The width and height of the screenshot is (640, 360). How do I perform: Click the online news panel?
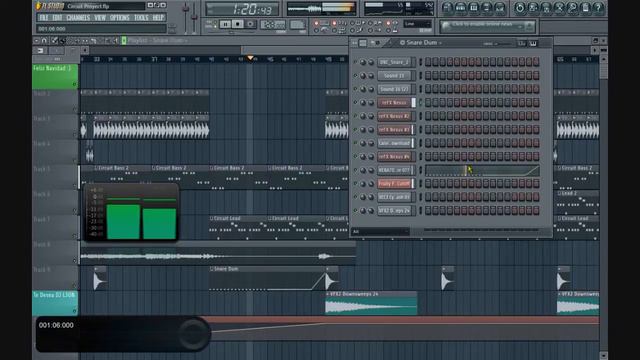point(487,26)
